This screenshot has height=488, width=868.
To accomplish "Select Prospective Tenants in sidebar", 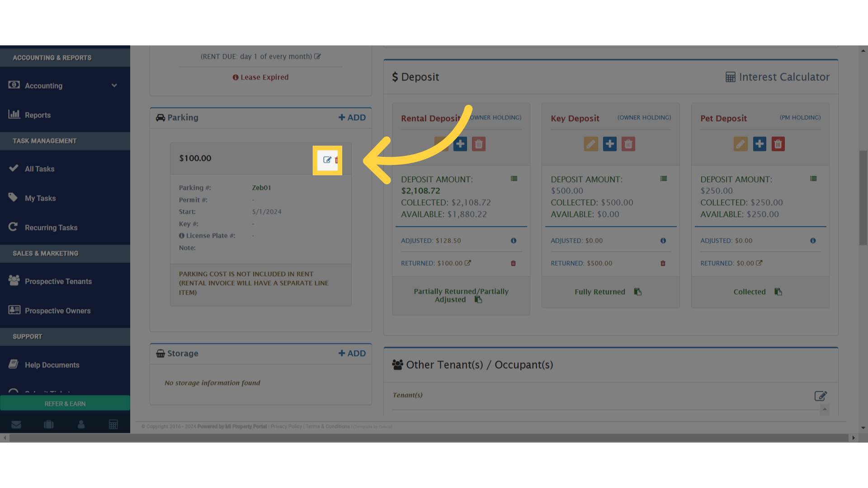I will tap(58, 281).
